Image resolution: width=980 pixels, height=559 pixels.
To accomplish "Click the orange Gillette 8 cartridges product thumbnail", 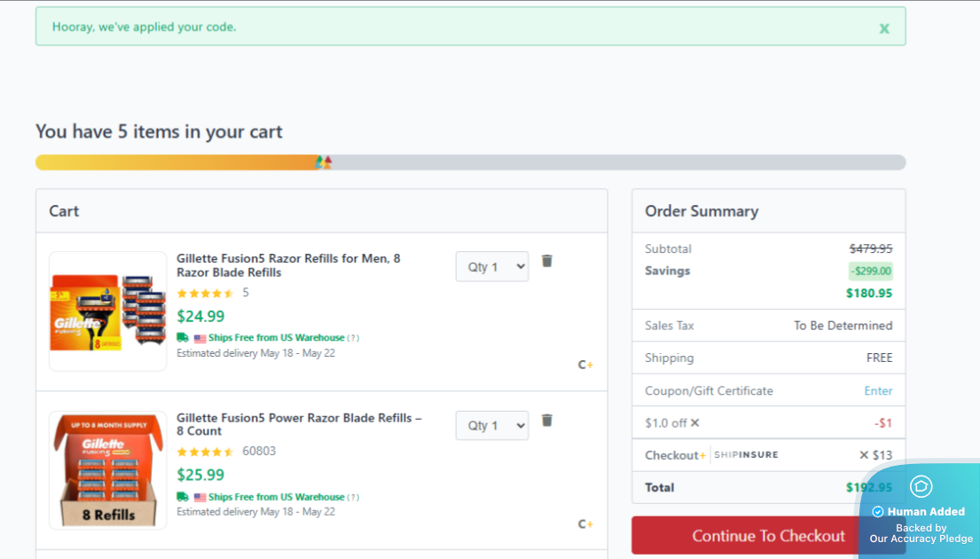I will pos(108,311).
